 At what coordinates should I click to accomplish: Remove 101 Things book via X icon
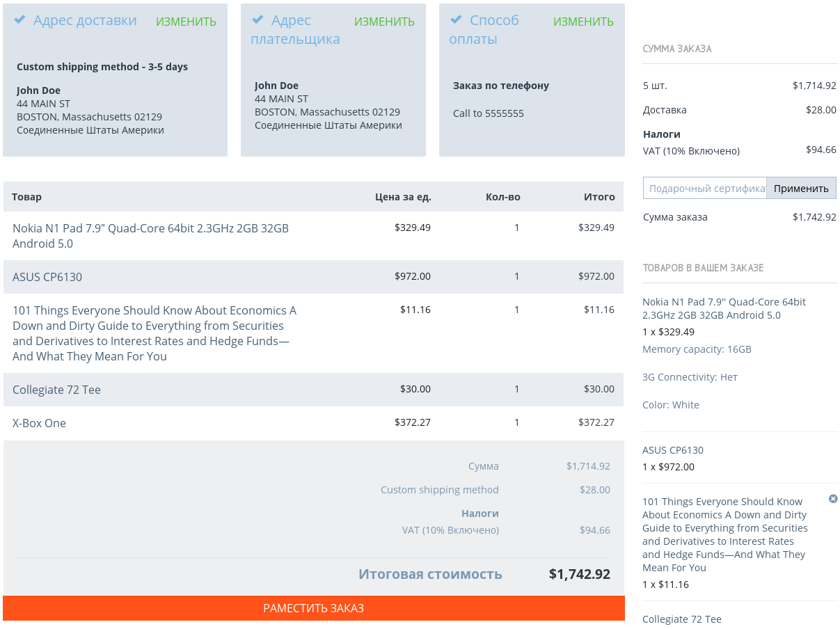pyautogui.click(x=833, y=499)
